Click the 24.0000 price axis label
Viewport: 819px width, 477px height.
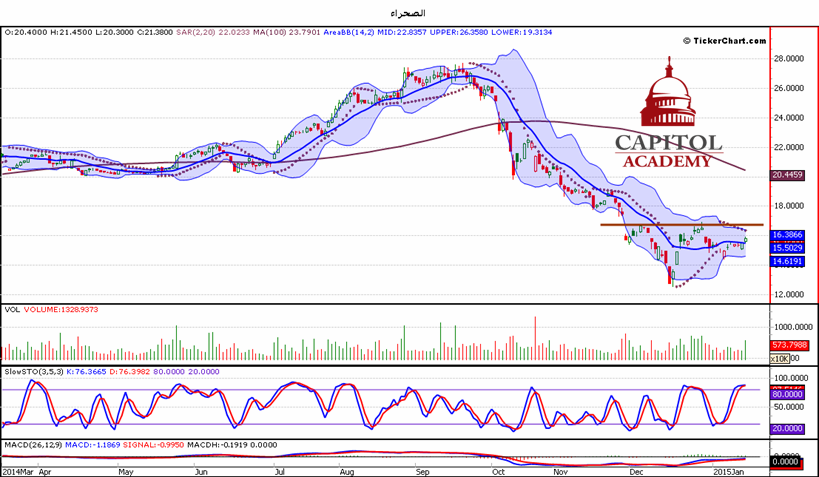789,118
